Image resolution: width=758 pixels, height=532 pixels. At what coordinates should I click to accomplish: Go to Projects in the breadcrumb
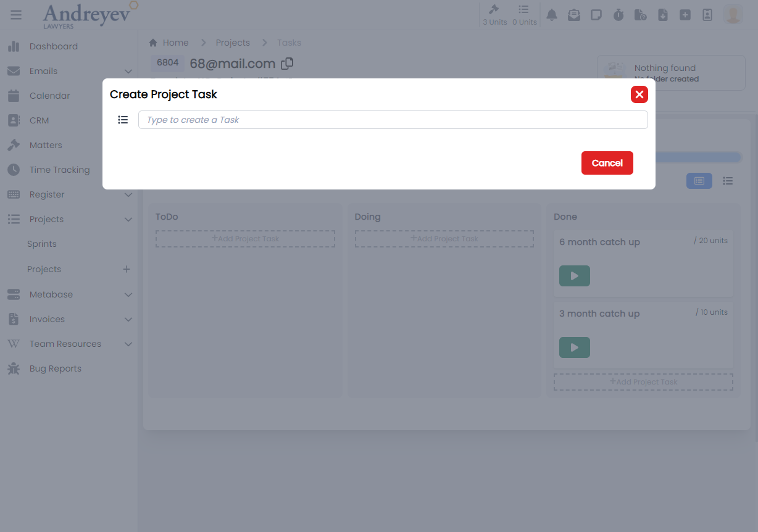tap(233, 43)
